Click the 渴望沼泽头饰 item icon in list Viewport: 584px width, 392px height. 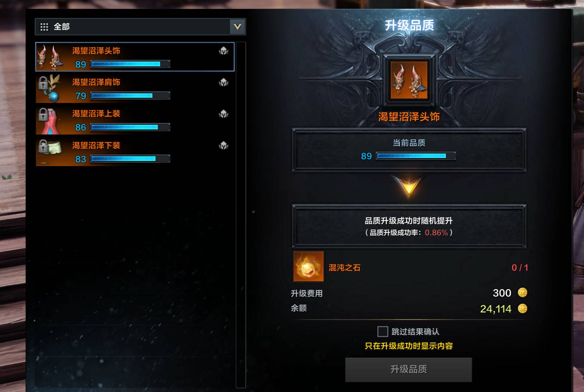pos(51,56)
